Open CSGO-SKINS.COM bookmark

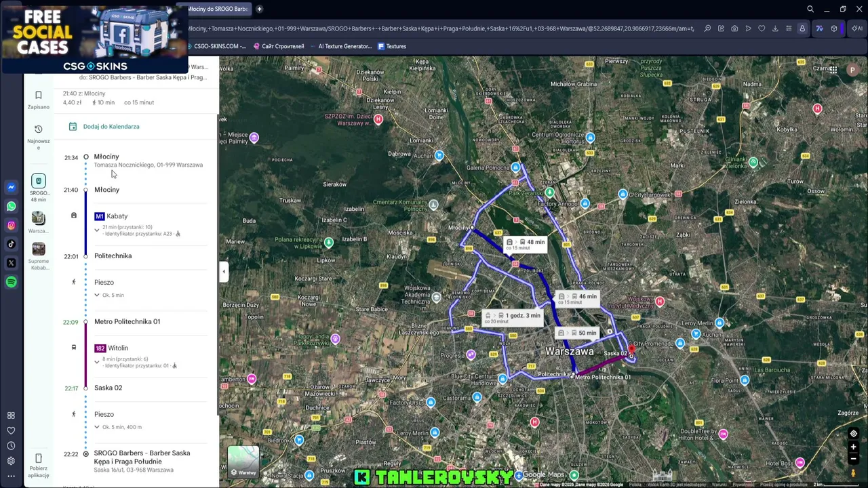(215, 46)
